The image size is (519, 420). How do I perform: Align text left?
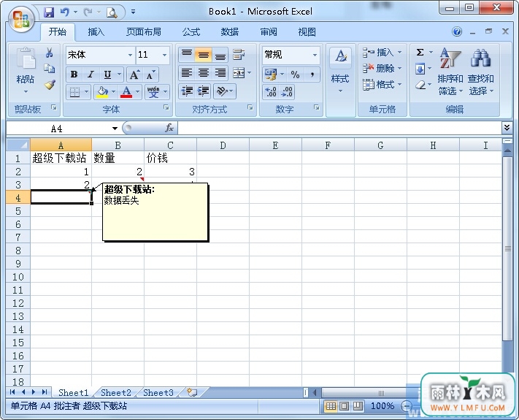pyautogui.click(x=187, y=73)
